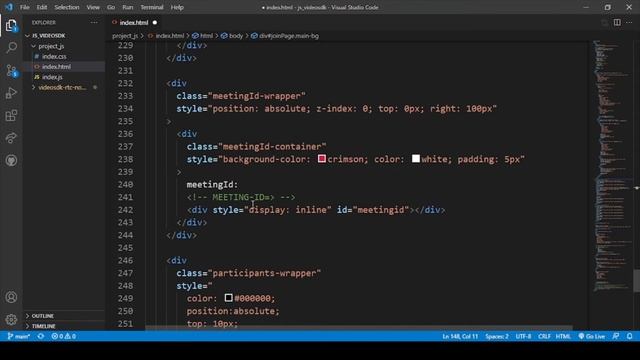Click unsaved dot on index.html tab
Screen dimensions: 640x360
point(155,22)
